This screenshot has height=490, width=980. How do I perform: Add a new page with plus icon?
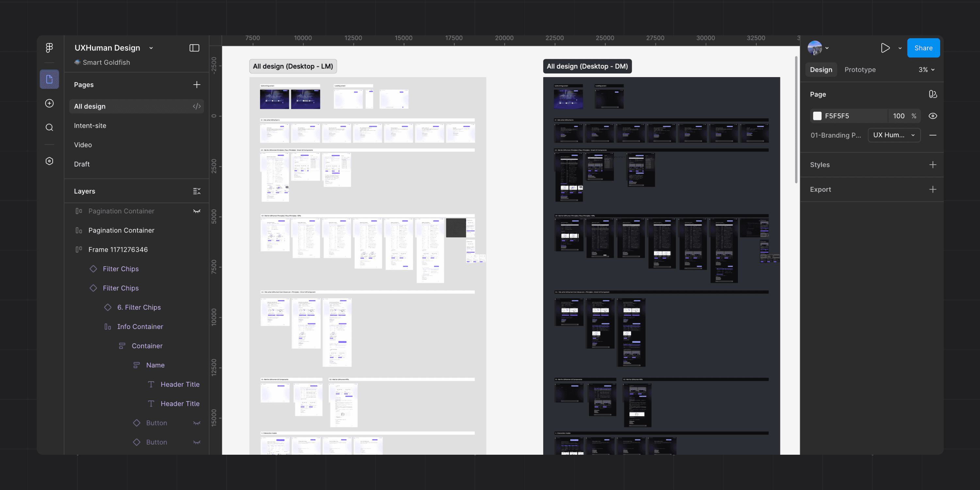coord(197,85)
